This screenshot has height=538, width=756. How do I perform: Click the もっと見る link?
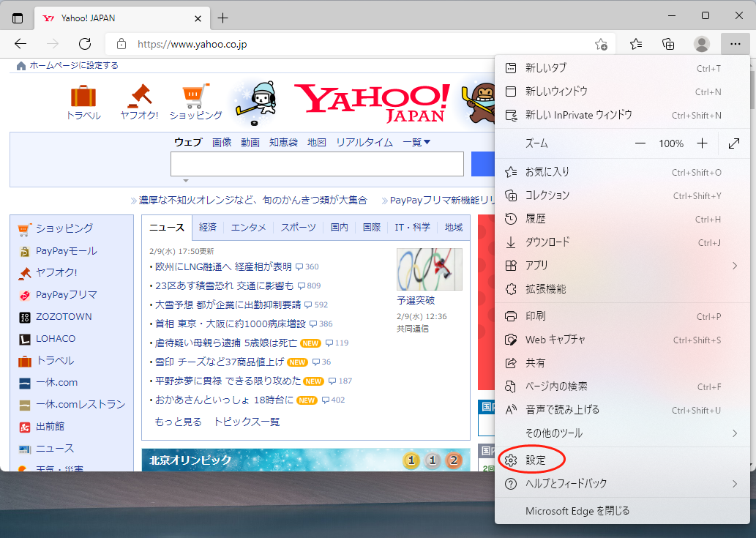(x=178, y=422)
